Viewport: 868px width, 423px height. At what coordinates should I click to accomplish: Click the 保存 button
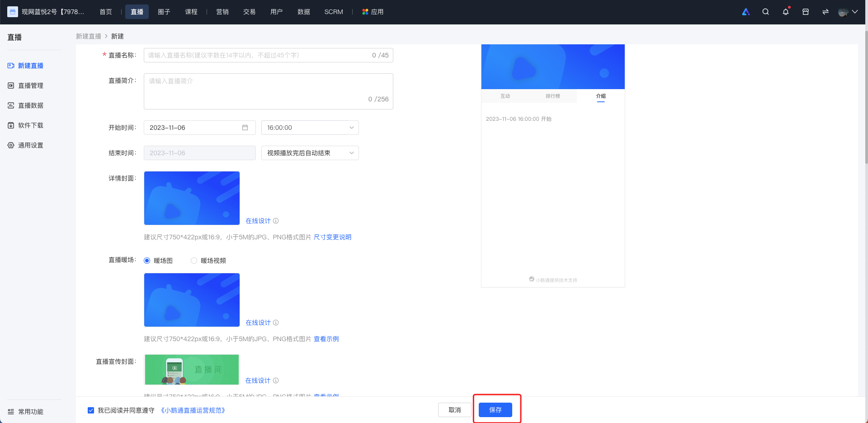(495, 410)
